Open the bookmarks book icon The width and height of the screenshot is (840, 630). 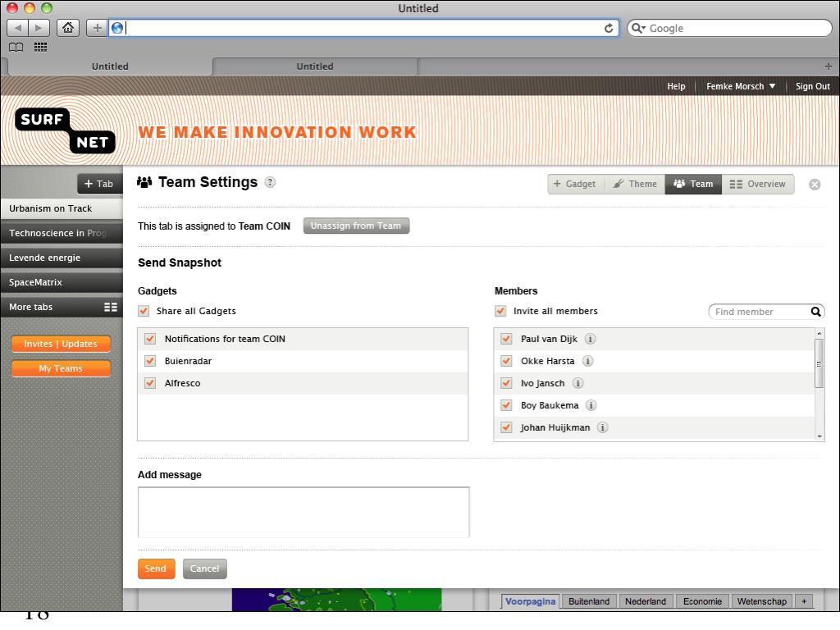pyautogui.click(x=16, y=47)
